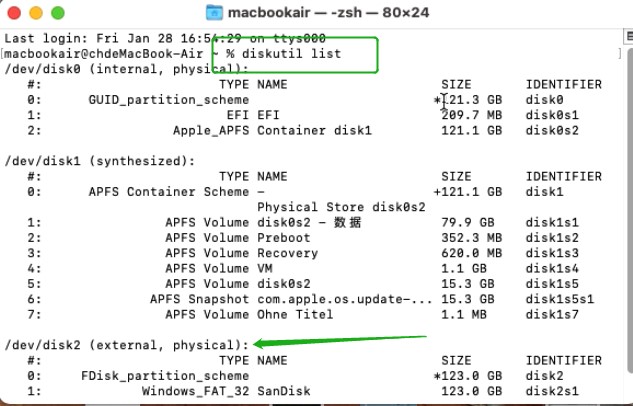Click the identifier disk2s1
633x406 pixels.
click(x=552, y=391)
